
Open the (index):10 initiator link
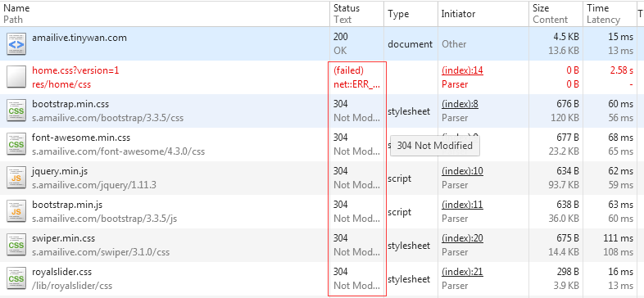pos(462,171)
